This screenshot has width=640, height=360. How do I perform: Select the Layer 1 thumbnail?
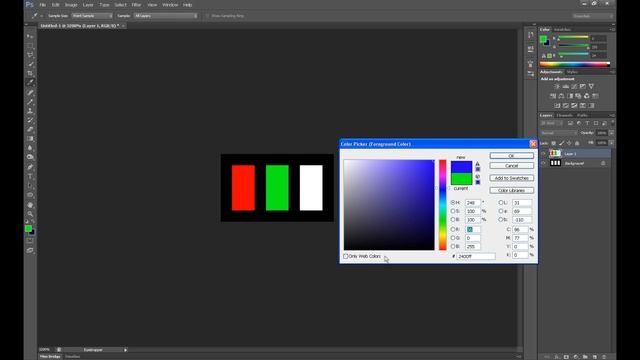[555, 153]
